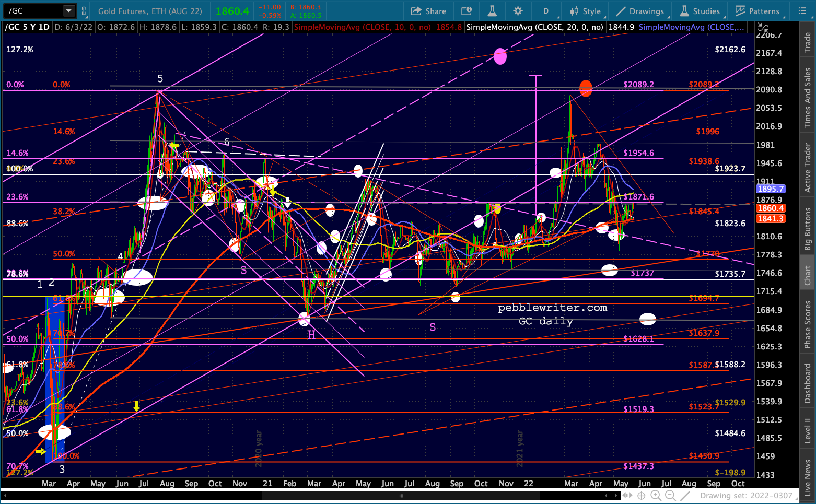Click the 1895.7 blue price bubble on axis

click(771, 189)
